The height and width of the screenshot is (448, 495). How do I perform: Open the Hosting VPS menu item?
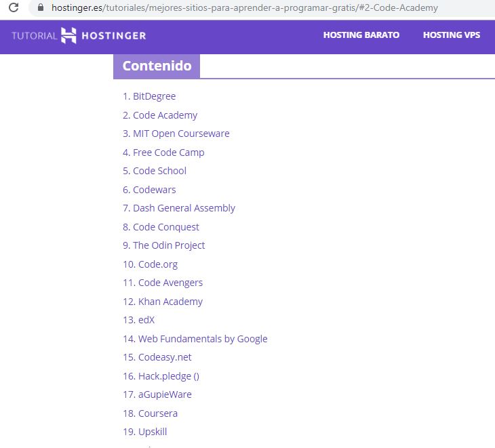tap(452, 35)
